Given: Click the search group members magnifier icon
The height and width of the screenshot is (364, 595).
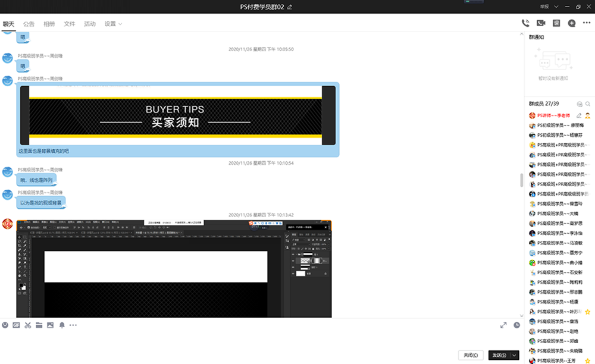Looking at the screenshot, I should (x=588, y=103).
